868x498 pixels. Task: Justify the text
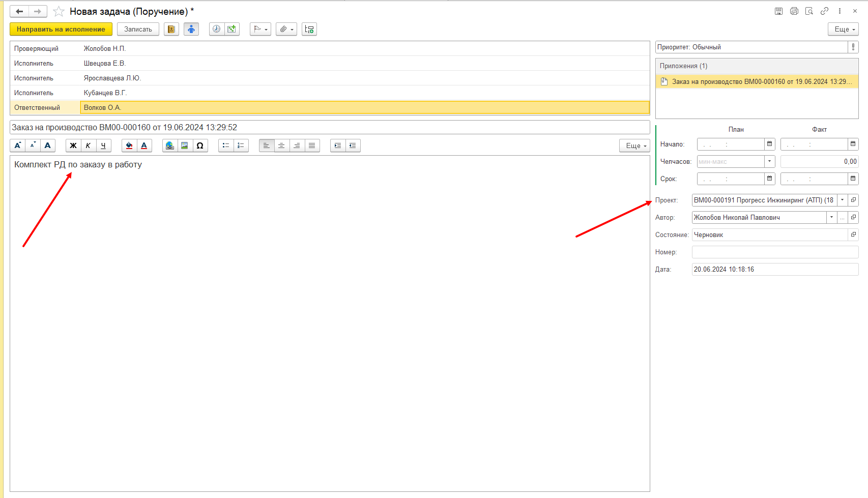tap(312, 145)
